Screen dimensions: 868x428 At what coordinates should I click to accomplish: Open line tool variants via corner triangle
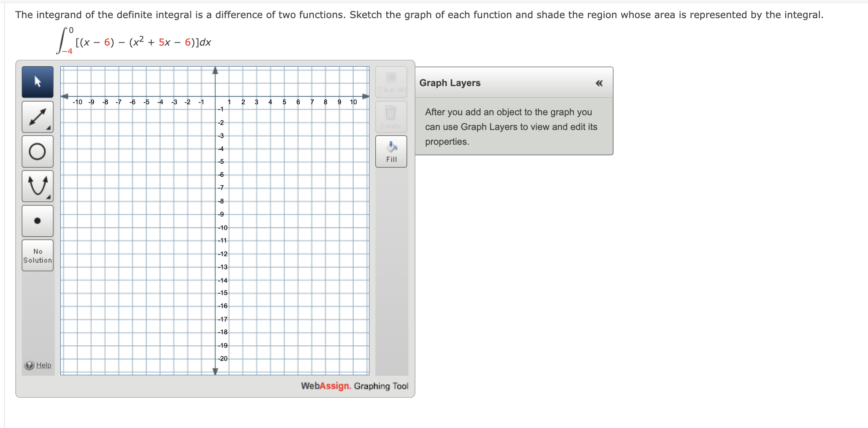click(x=49, y=127)
